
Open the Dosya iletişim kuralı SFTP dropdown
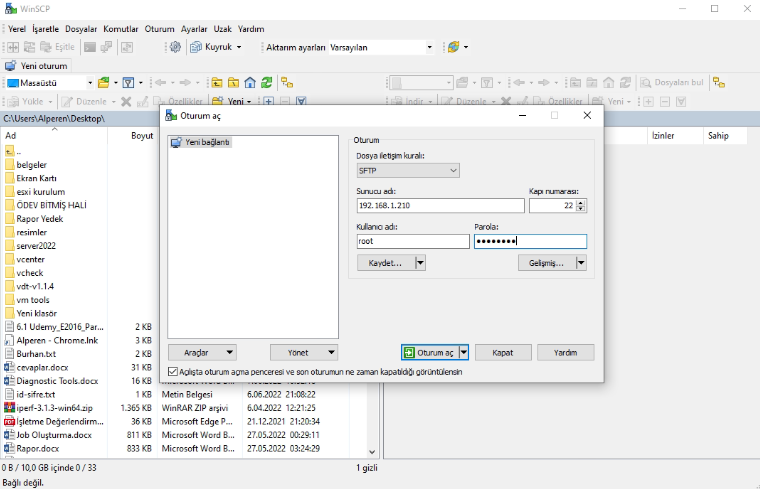click(x=408, y=171)
